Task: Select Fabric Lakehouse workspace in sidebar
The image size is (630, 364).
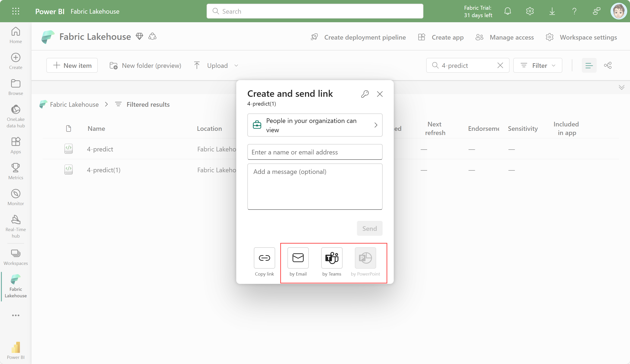Action: tap(16, 286)
